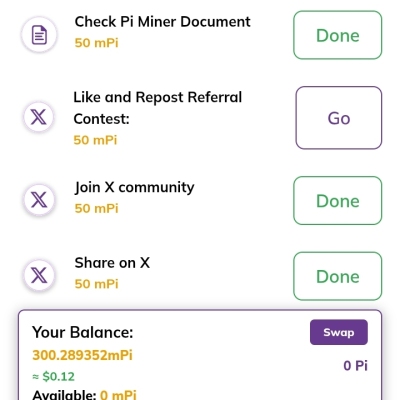This screenshot has height=400, width=400.
Task: Tap Done for Share on X task
Action: [x=338, y=276]
